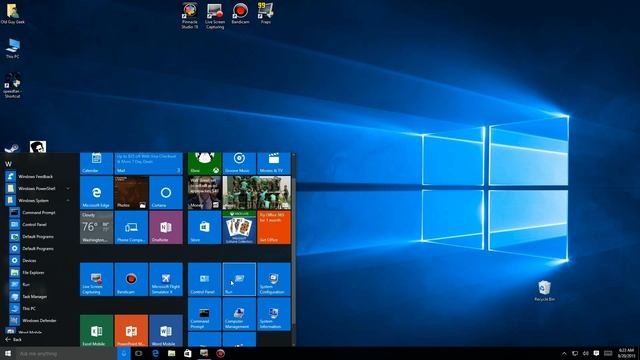Click the Cortana microphone icon on taskbar
The width and height of the screenshot is (640, 360).
pos(124,353)
